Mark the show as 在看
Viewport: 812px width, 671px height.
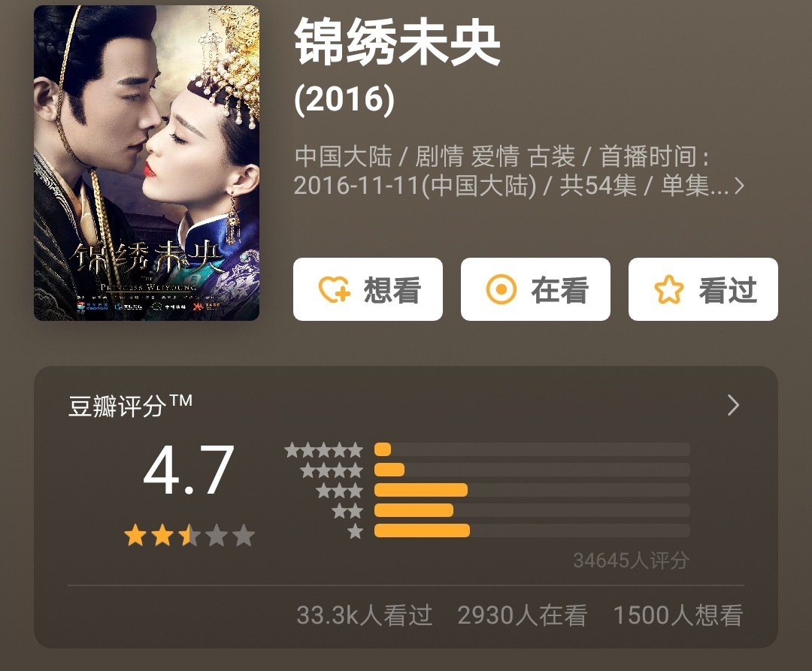535,289
